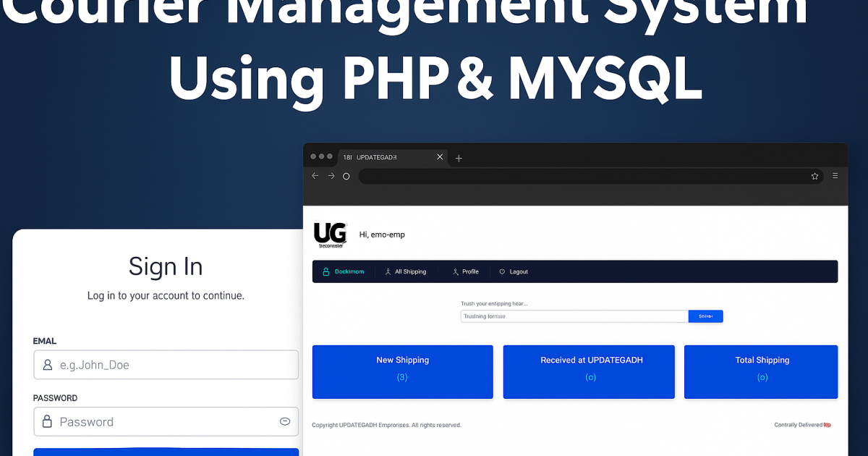
Task: Click the lock icon inside the Password field
Action: [48, 421]
